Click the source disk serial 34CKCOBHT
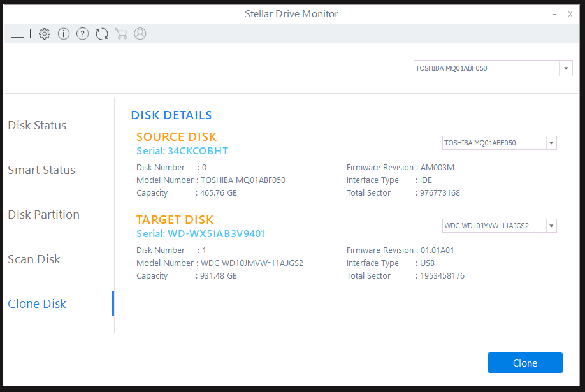585x392 pixels. pyautogui.click(x=182, y=151)
